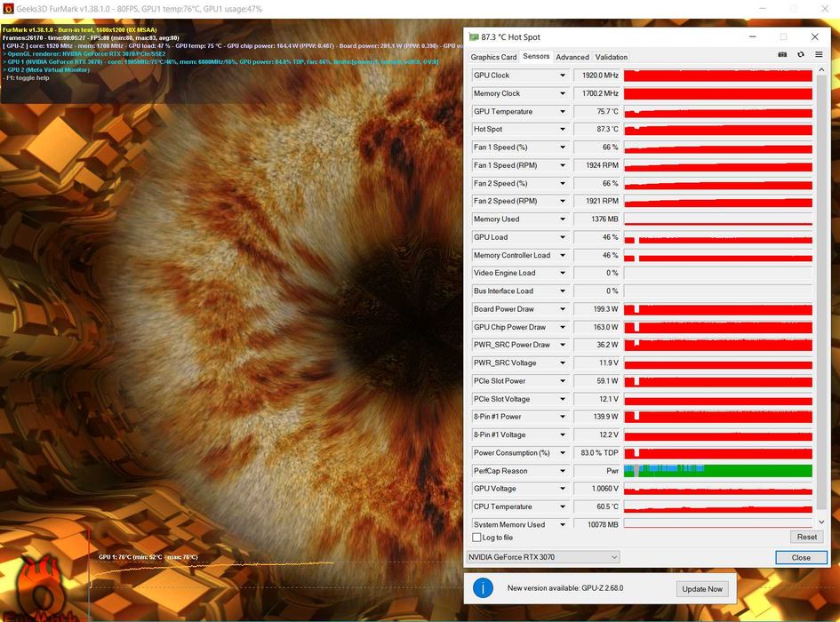Click the blue info icon in update notice
This screenshot has width=840, height=622.
(x=483, y=587)
